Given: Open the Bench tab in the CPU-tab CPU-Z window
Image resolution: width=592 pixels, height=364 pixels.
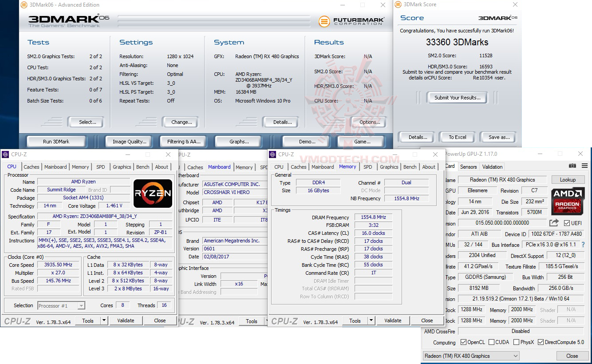Looking at the screenshot, I should 143,167.
